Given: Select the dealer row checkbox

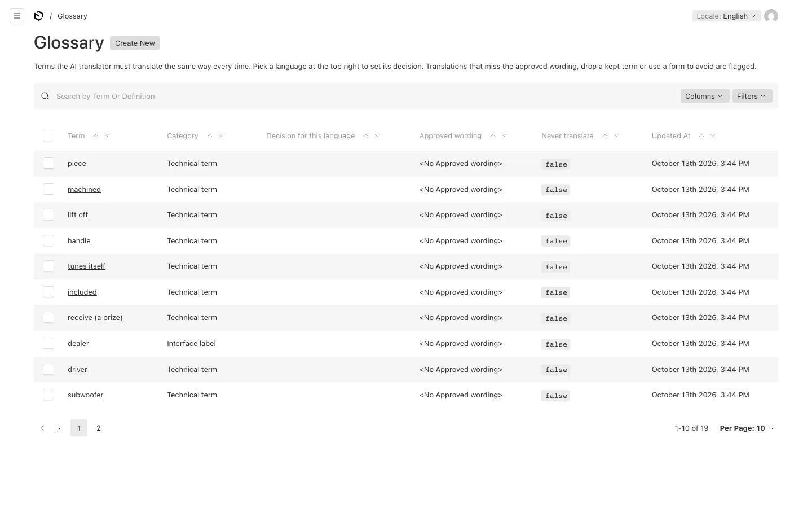Looking at the screenshot, I should tap(48, 343).
